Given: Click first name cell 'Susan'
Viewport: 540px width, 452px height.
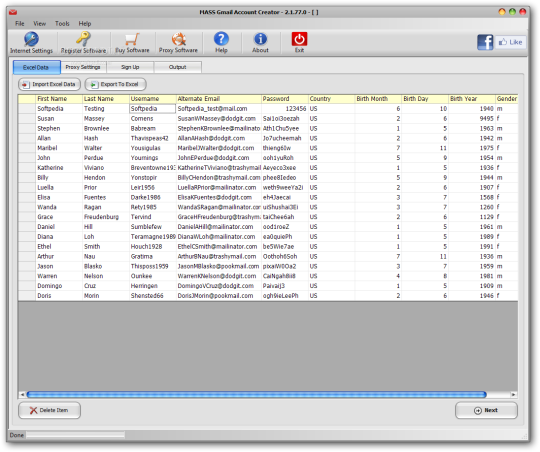Looking at the screenshot, I should tap(59, 119).
